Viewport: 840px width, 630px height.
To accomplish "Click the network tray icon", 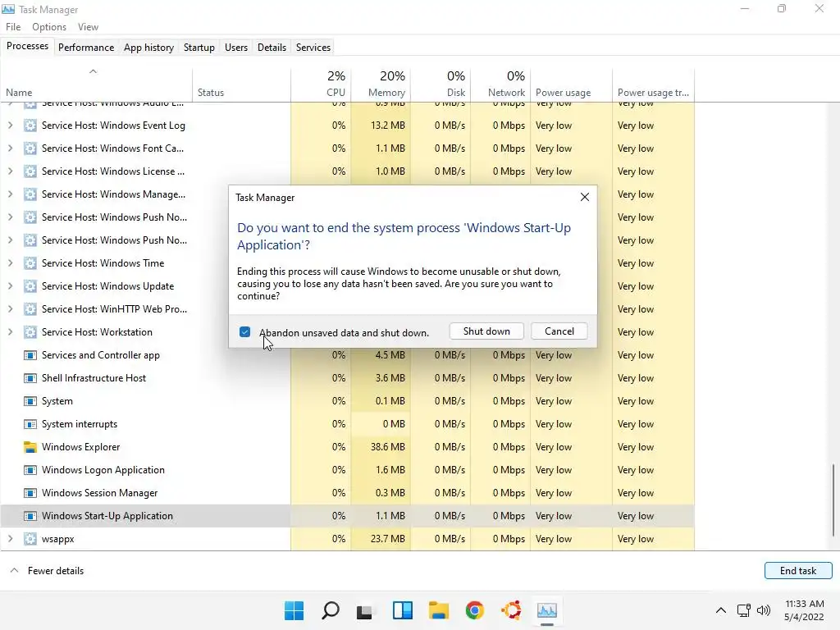I will click(x=743, y=610).
